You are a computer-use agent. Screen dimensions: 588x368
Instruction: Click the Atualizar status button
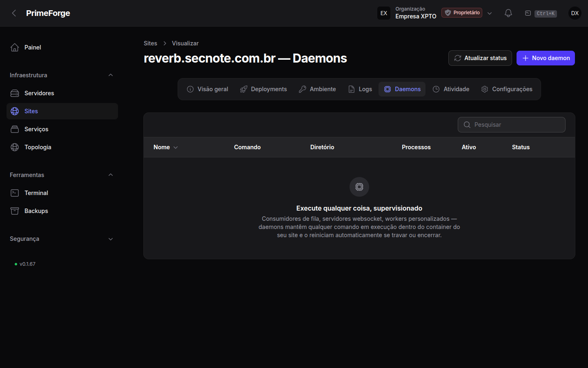pos(480,58)
